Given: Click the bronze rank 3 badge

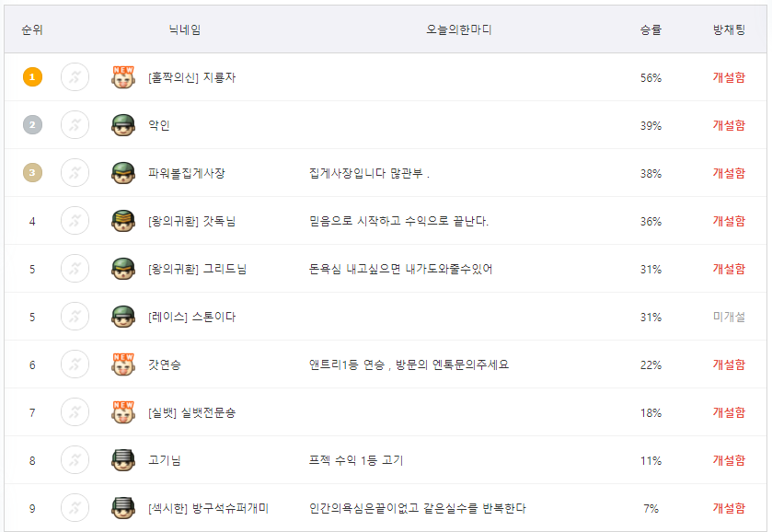Looking at the screenshot, I should coord(32,173).
